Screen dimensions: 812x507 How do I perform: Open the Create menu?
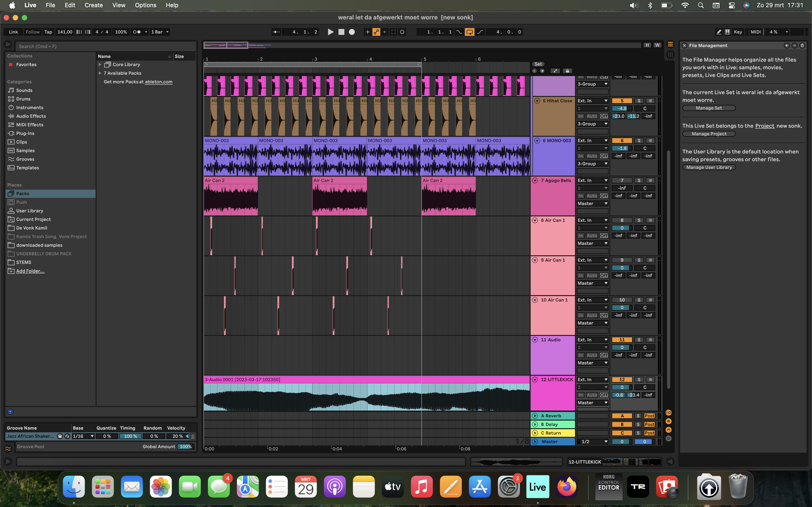[94, 5]
